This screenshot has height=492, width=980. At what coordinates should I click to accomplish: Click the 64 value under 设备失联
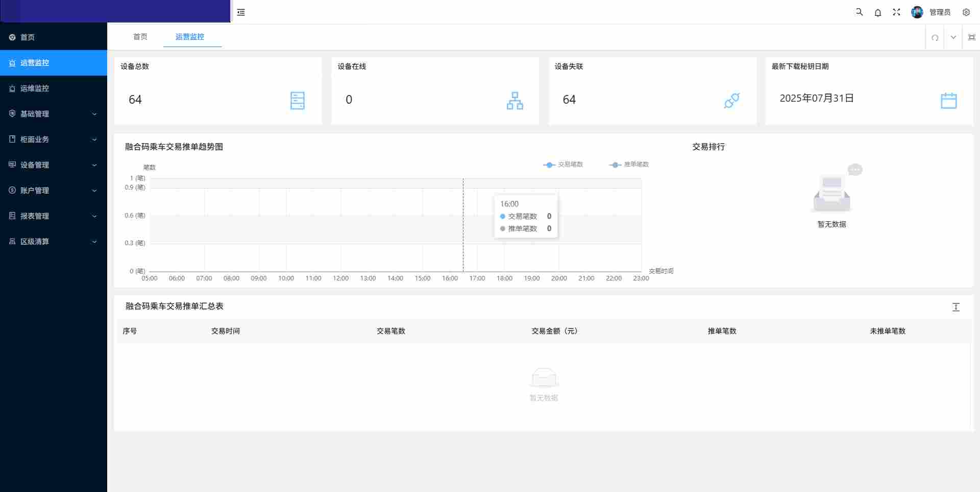[x=569, y=100]
